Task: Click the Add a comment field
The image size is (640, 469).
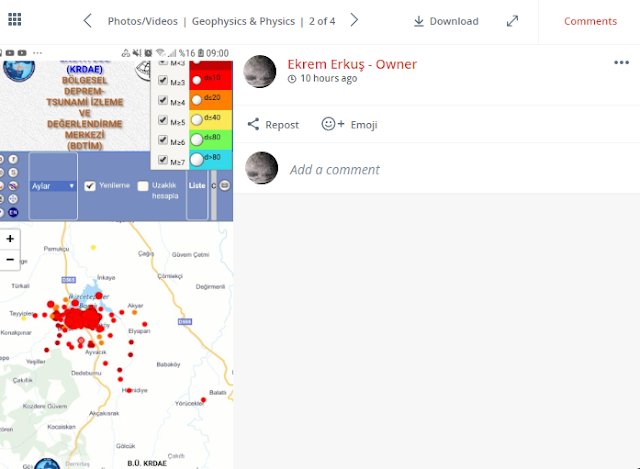Action: (x=335, y=169)
